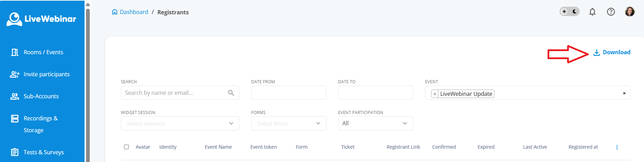This screenshot has width=644, height=162.
Task: Open column options three-dot icon
Action: [x=617, y=147]
